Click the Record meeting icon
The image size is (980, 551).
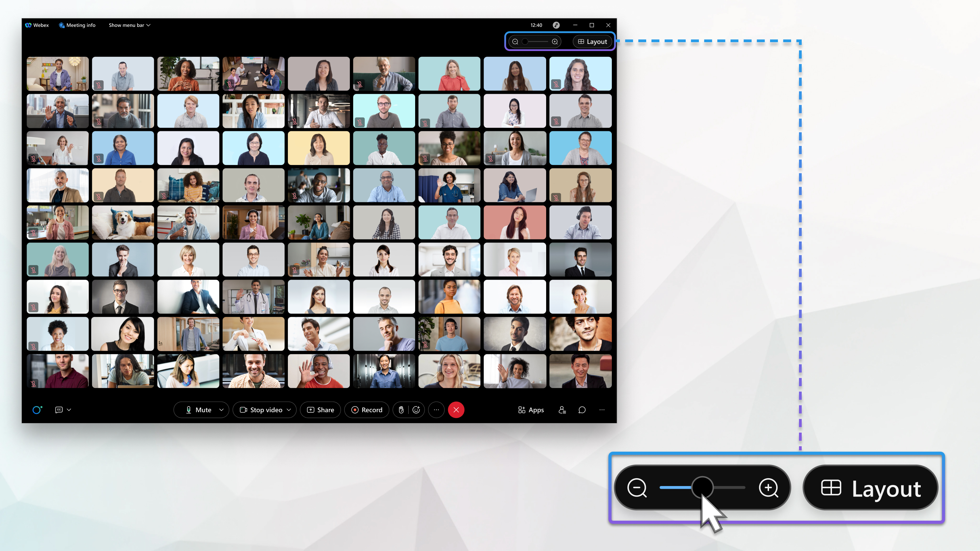click(367, 410)
